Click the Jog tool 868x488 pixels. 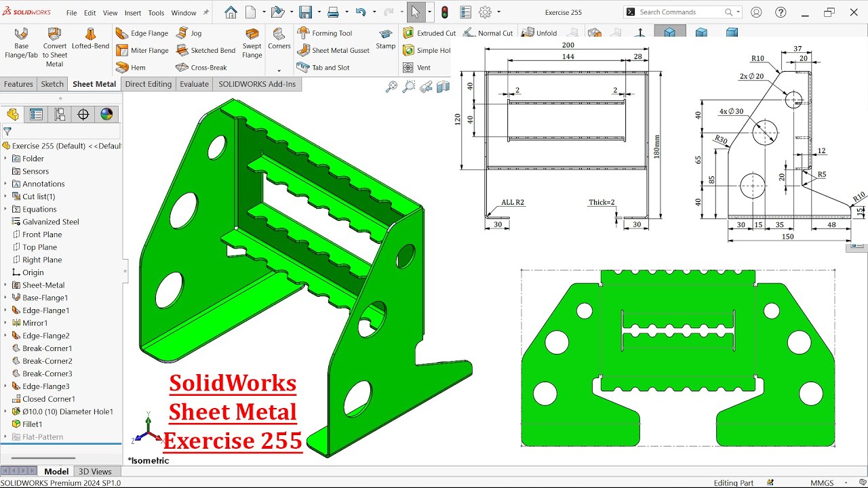(189, 33)
